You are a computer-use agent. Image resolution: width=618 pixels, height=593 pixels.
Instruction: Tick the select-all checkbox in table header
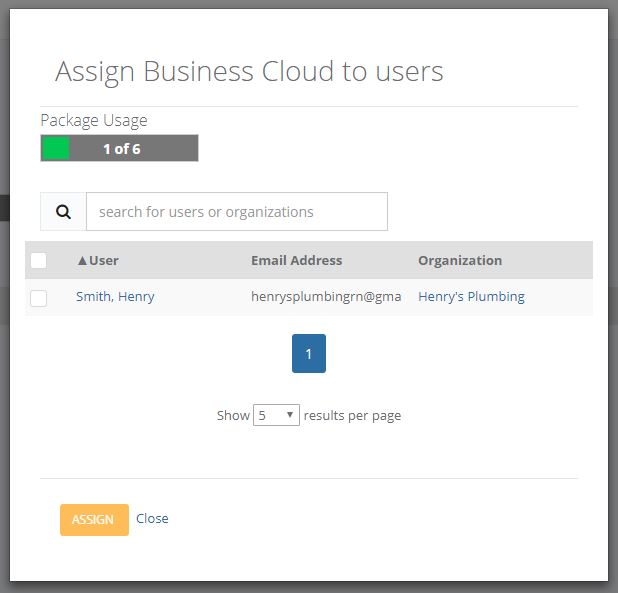coord(39,261)
